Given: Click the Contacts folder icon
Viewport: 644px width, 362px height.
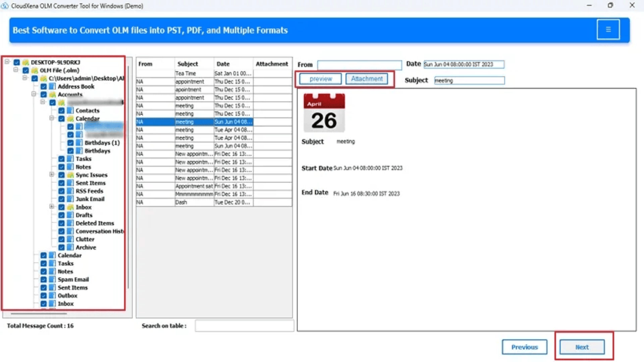Looking at the screenshot, I should tap(70, 110).
